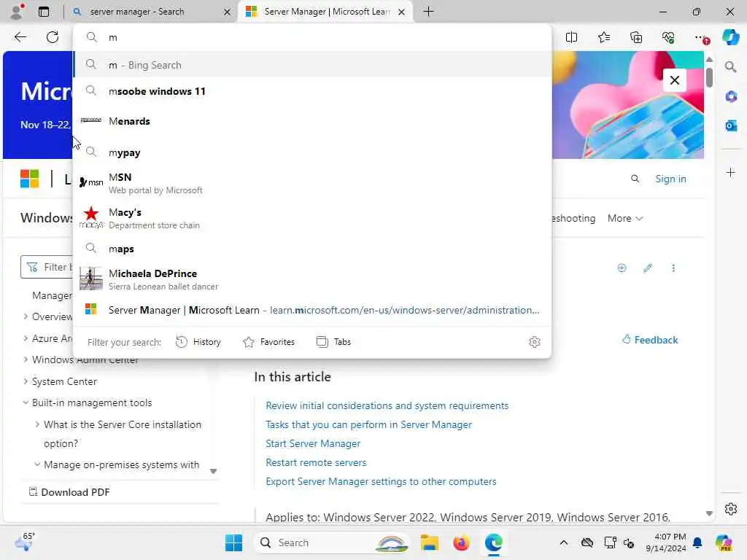Open the Copilot icon in toolbar

click(x=730, y=37)
